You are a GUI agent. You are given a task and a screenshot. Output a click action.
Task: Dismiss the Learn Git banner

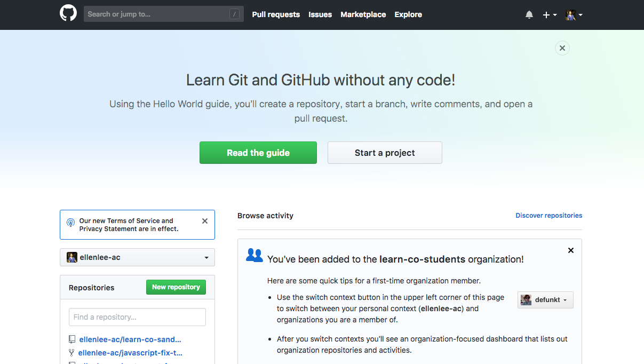tap(562, 48)
